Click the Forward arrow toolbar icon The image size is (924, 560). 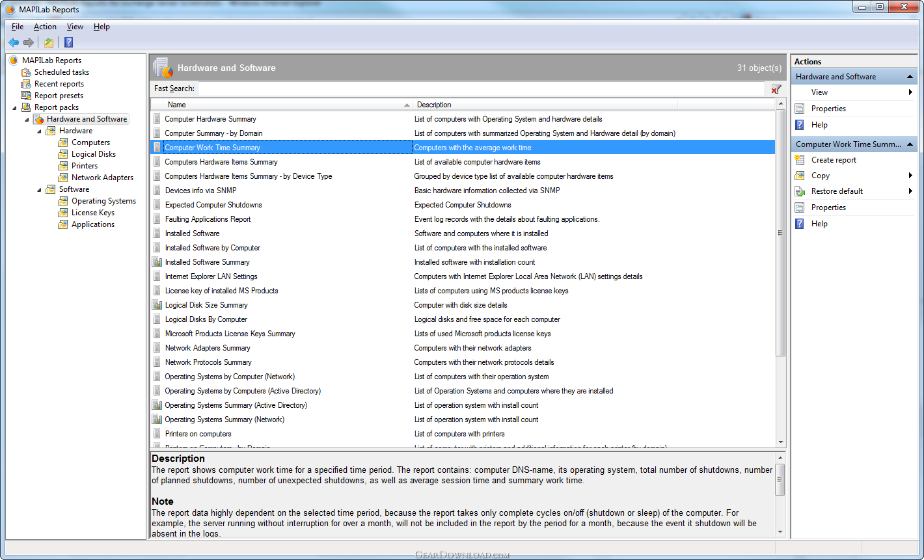pos(29,42)
